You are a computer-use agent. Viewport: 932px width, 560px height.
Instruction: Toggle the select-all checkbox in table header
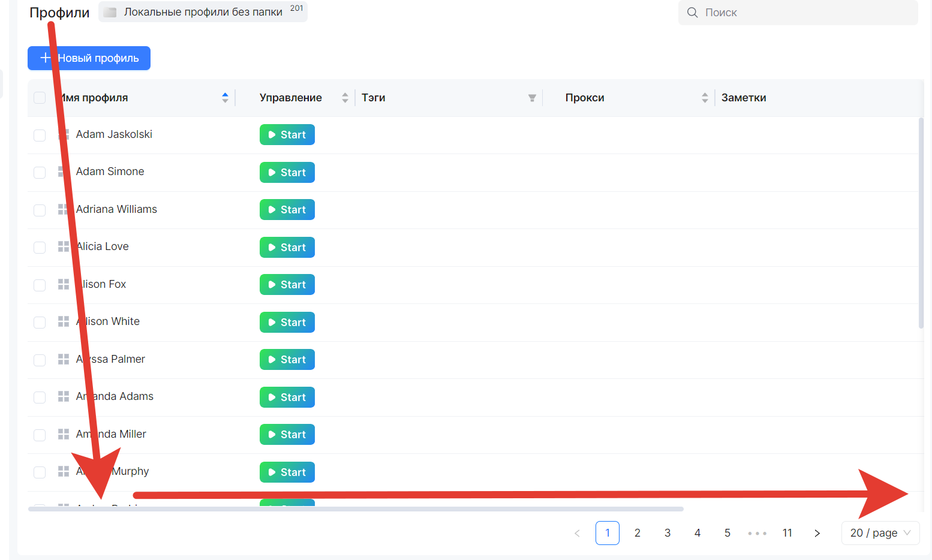point(40,98)
